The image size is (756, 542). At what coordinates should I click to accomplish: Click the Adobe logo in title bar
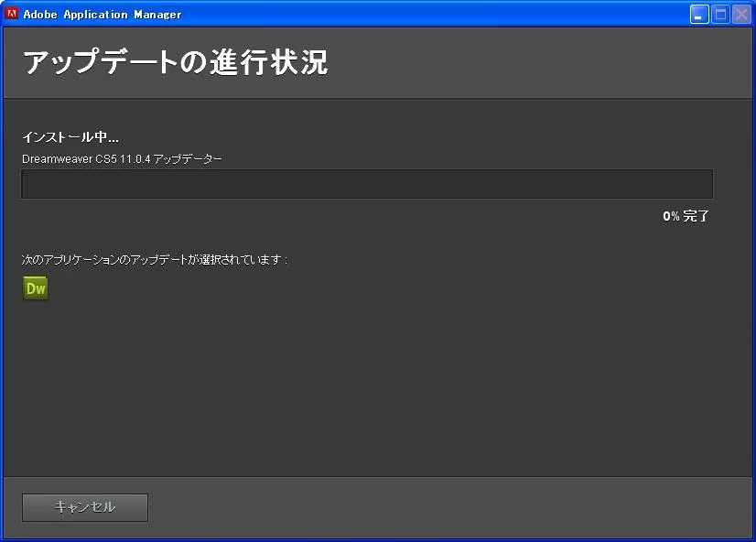coord(12,14)
